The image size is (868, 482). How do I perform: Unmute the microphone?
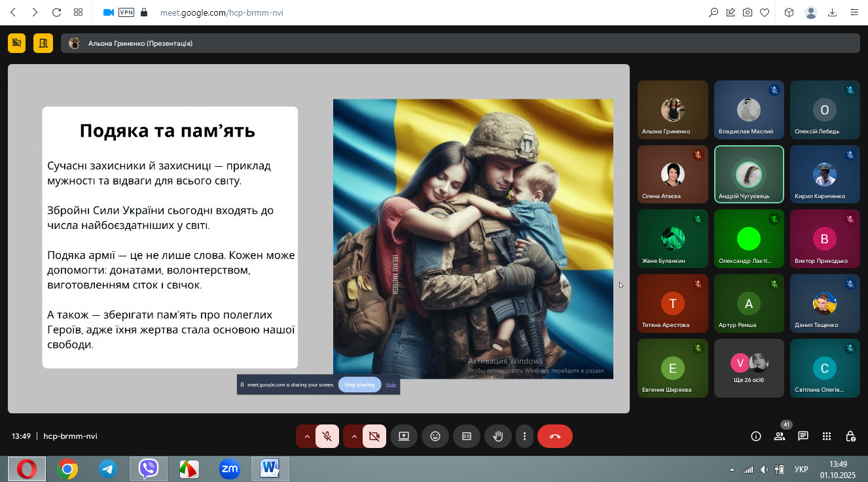pyautogui.click(x=327, y=436)
